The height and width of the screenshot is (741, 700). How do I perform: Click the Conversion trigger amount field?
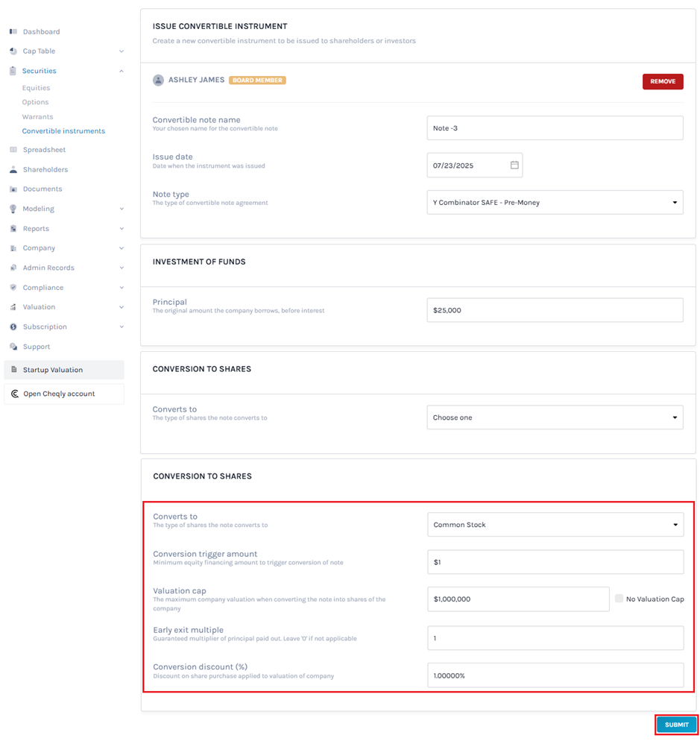[x=555, y=562]
